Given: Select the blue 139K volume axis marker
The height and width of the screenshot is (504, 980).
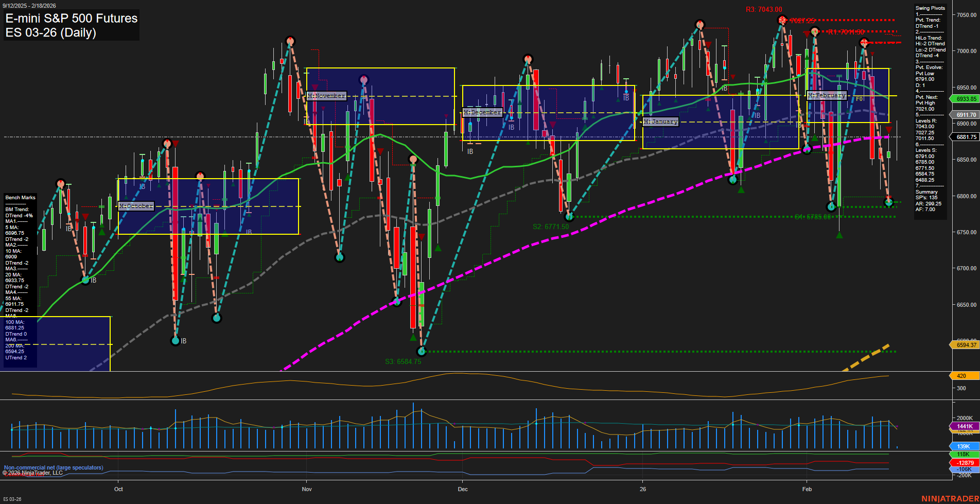Looking at the screenshot, I should click(x=965, y=446).
